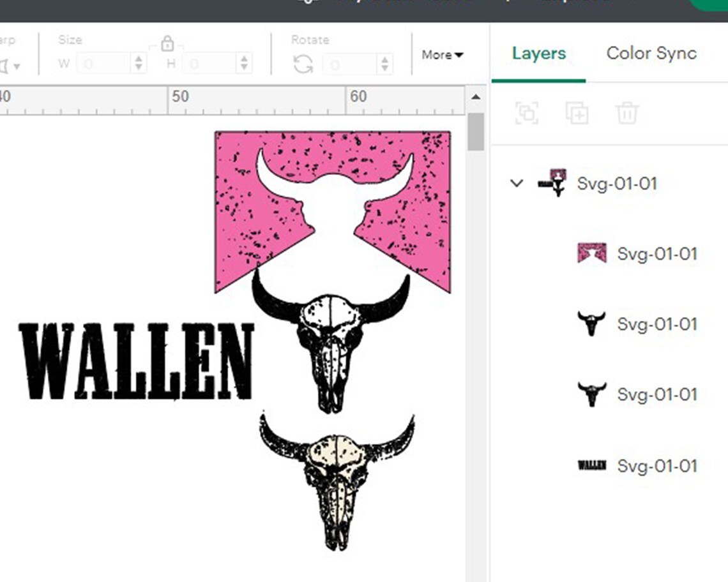Click the WALLEN text layer thumbnail
Screen dimensions: 728x582
pos(593,465)
